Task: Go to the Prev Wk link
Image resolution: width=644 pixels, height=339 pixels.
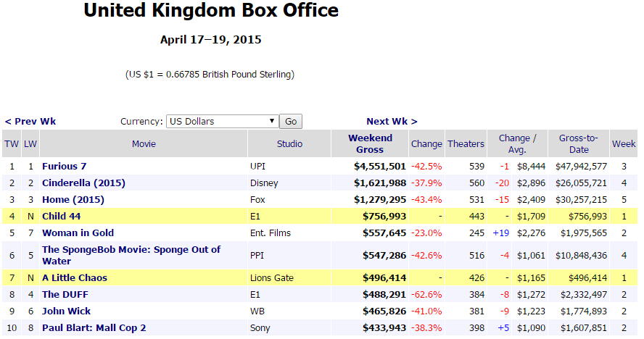Action: pos(30,122)
